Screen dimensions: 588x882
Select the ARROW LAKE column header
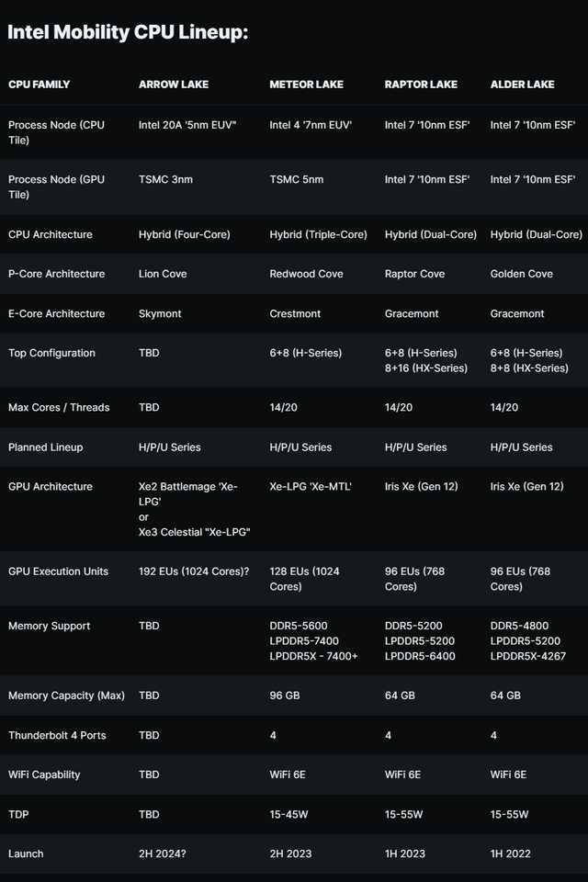point(174,85)
